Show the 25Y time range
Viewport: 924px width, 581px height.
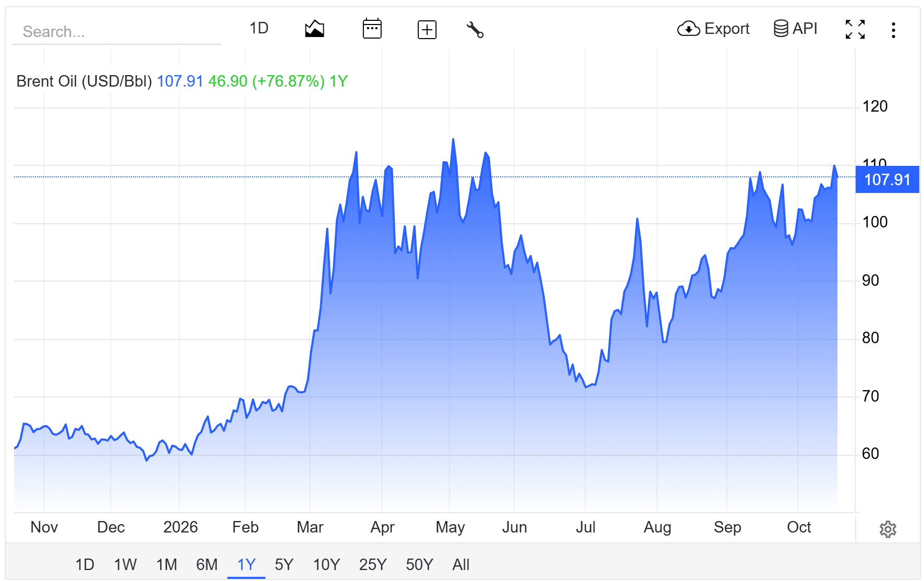tap(373, 564)
